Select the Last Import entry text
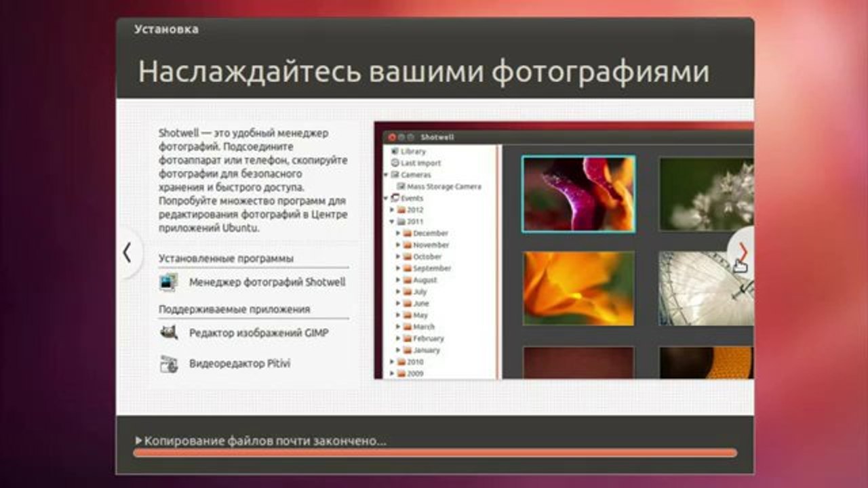Screen dimensions: 868x488 (x=420, y=163)
